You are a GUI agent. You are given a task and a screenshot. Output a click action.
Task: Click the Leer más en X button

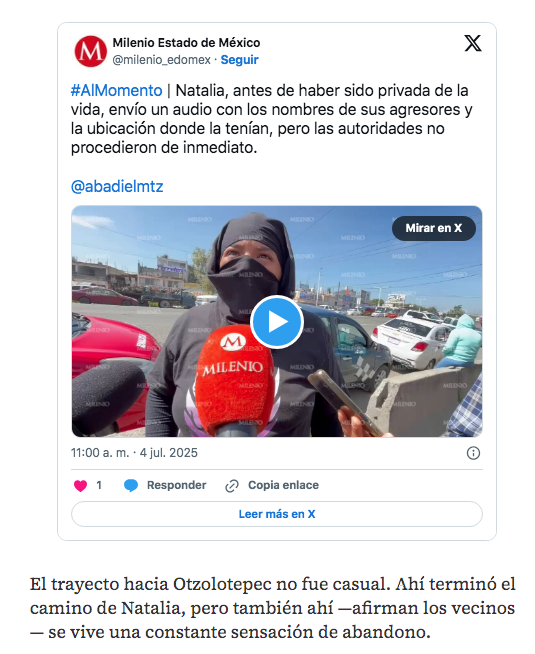(277, 514)
